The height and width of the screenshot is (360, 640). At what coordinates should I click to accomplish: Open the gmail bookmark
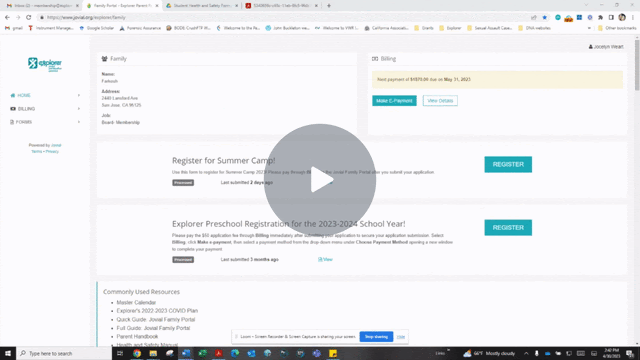pos(14,28)
